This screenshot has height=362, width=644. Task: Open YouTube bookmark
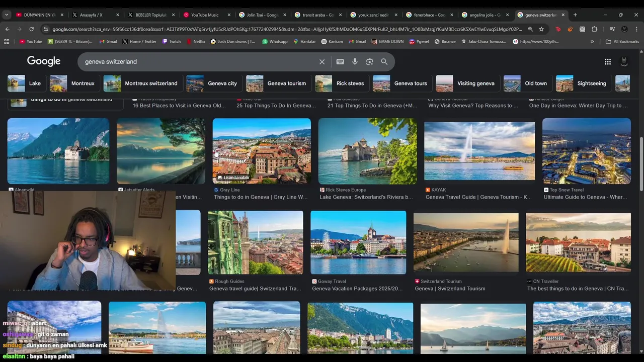point(31,42)
